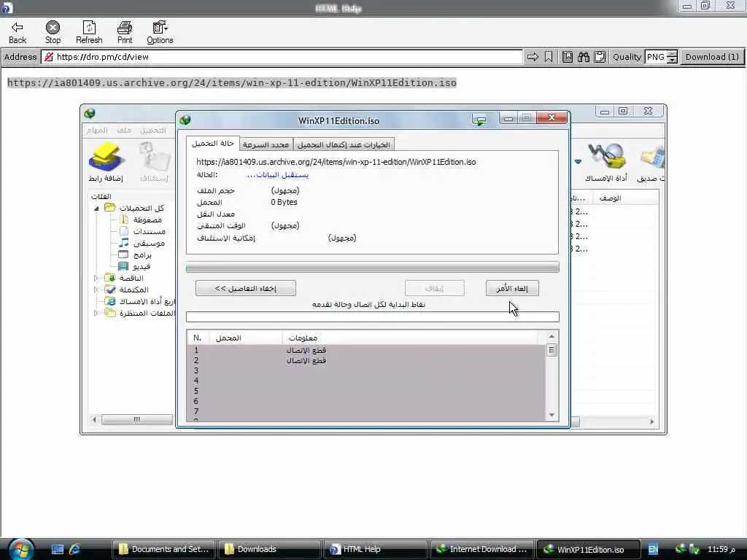747x560 pixels.
Task: Step the Quality spinner upward
Action: [x=672, y=54]
